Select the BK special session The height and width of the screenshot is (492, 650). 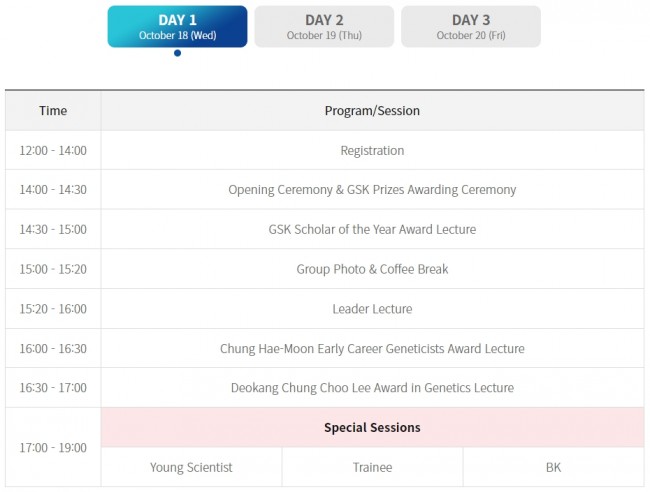553,467
